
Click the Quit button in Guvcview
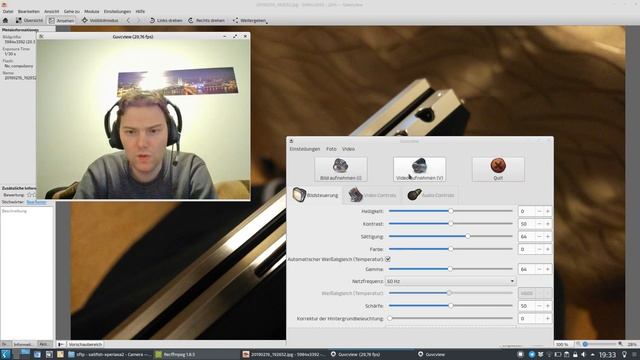[x=498, y=169]
